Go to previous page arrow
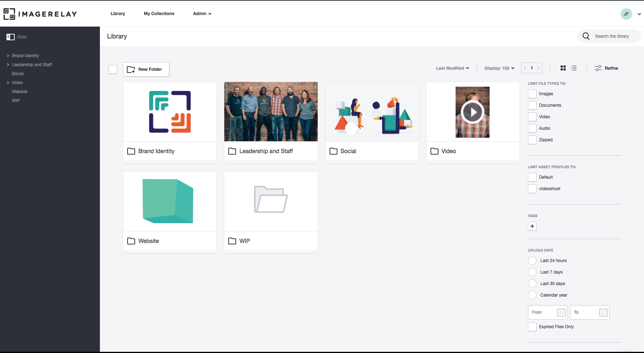The image size is (644, 353). coord(525,68)
